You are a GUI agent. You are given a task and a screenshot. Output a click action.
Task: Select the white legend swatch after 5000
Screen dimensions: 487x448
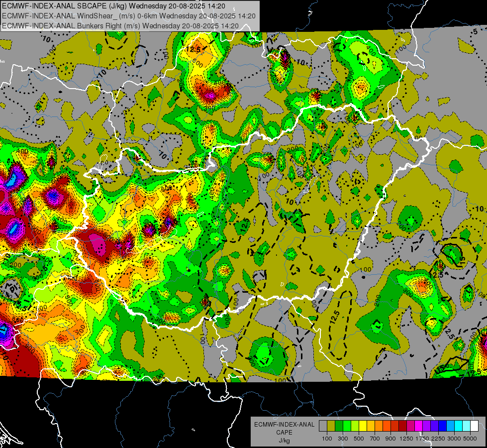click(474, 426)
